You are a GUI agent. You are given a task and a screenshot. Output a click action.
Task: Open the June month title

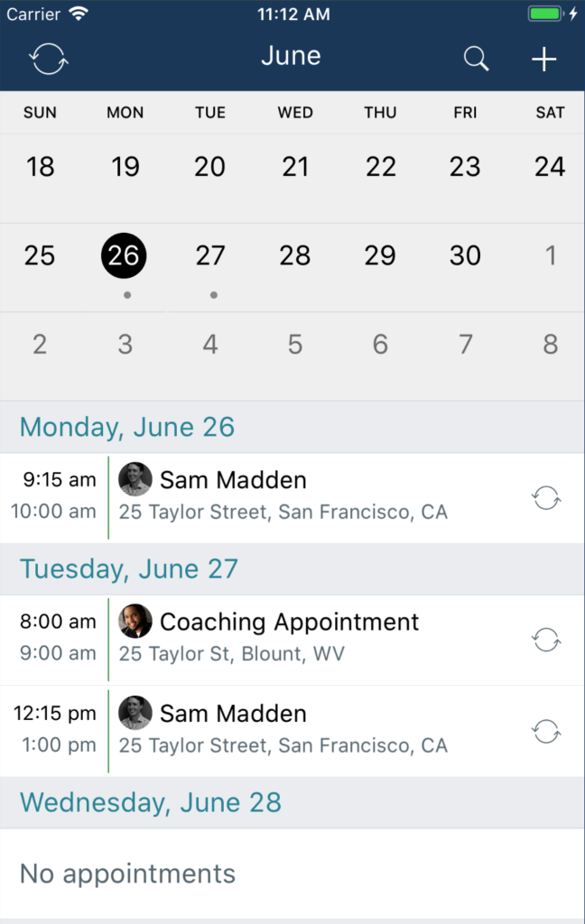click(292, 56)
